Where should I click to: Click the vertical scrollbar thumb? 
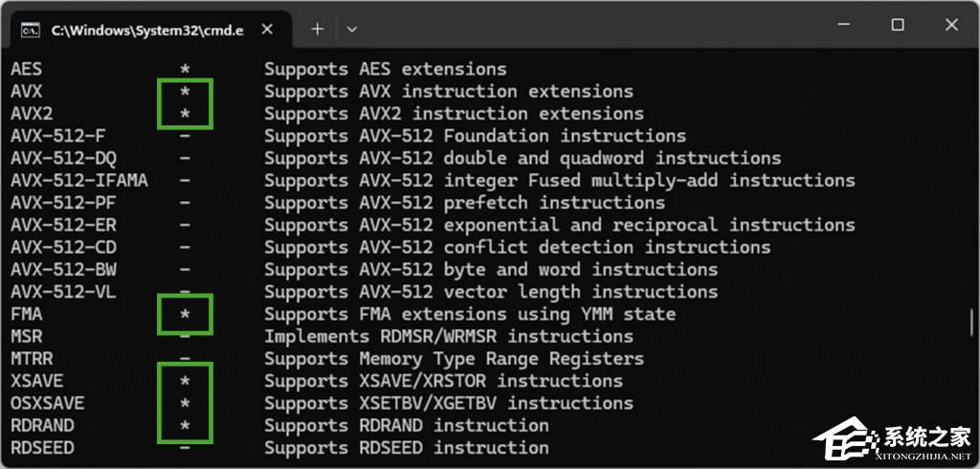(973, 321)
